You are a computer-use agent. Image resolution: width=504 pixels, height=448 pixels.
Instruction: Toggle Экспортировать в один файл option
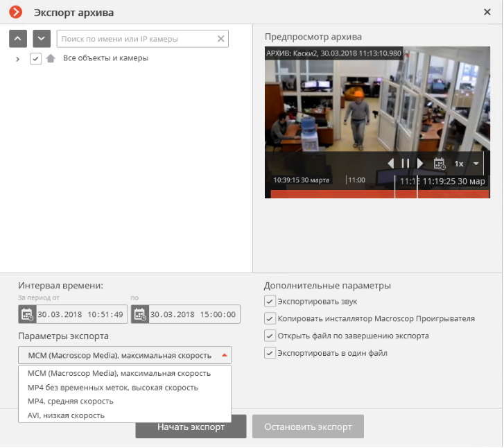click(x=270, y=353)
